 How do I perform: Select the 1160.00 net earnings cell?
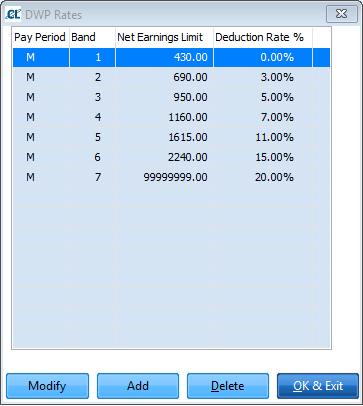tap(164, 117)
